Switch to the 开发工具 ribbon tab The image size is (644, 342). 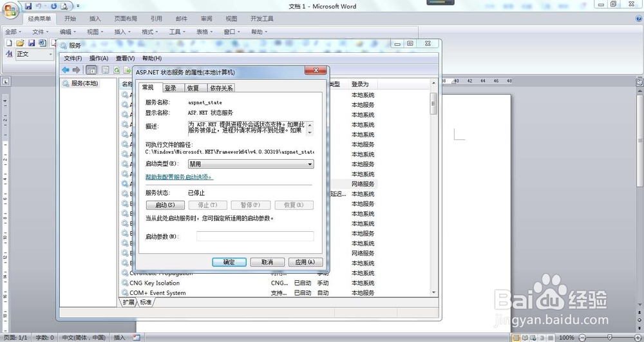pos(262,19)
